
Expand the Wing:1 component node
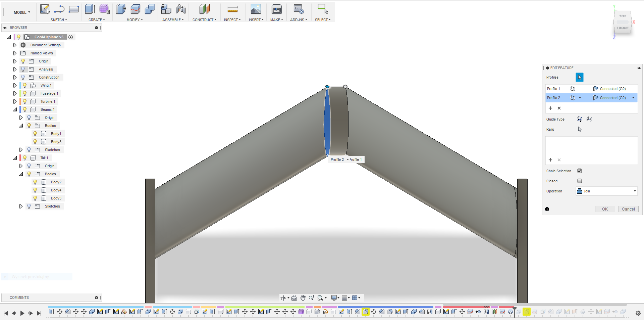[x=15, y=85]
